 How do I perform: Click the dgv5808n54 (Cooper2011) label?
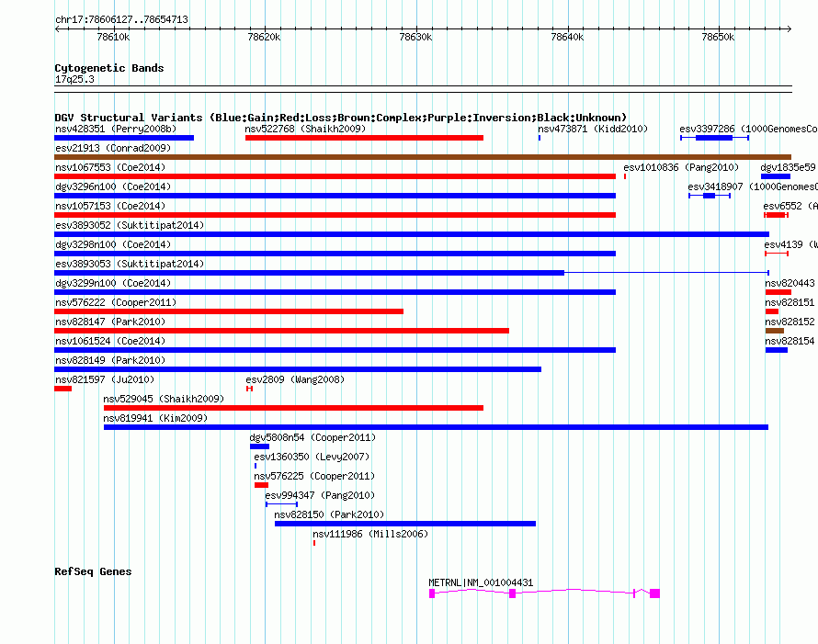pyautogui.click(x=312, y=437)
